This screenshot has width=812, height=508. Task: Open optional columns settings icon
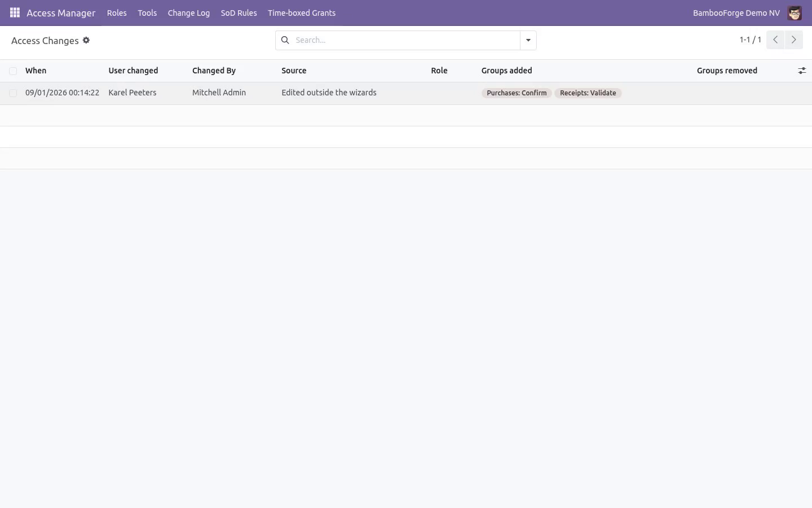[802, 71]
